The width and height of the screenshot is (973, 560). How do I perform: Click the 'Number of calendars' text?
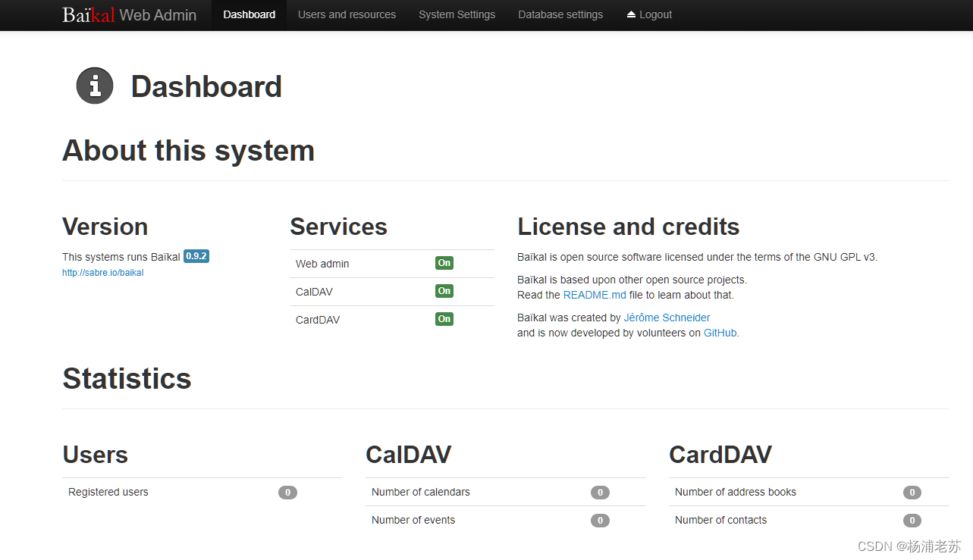click(x=421, y=492)
